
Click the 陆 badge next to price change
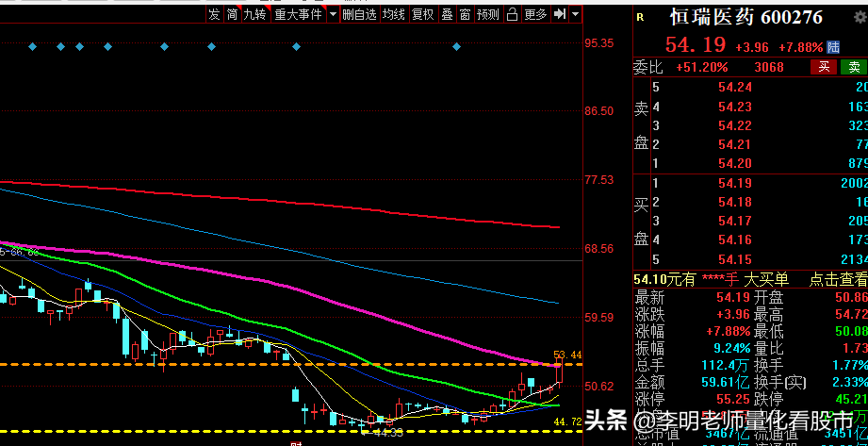point(832,47)
